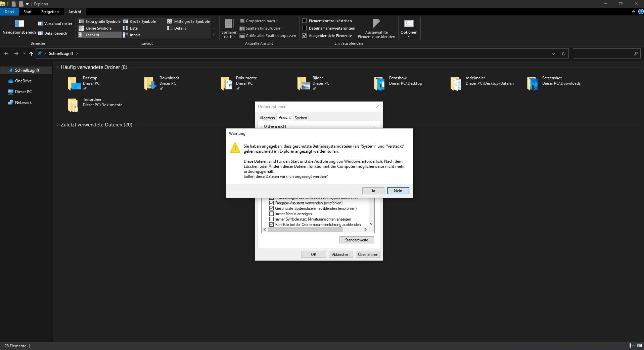Select Mittelgroße Symbole layout
Screen dimensions: 644x350
point(188,22)
